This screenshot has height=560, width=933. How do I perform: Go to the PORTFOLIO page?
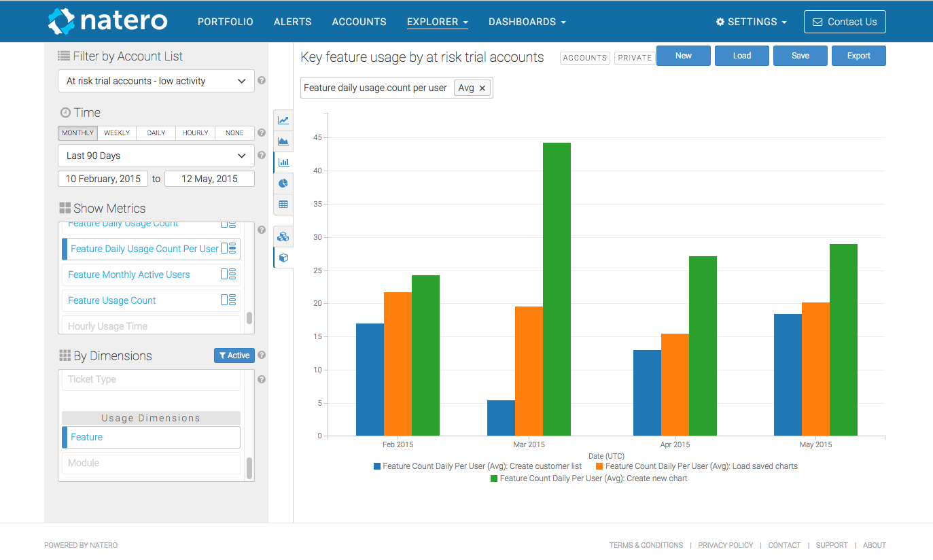point(226,22)
